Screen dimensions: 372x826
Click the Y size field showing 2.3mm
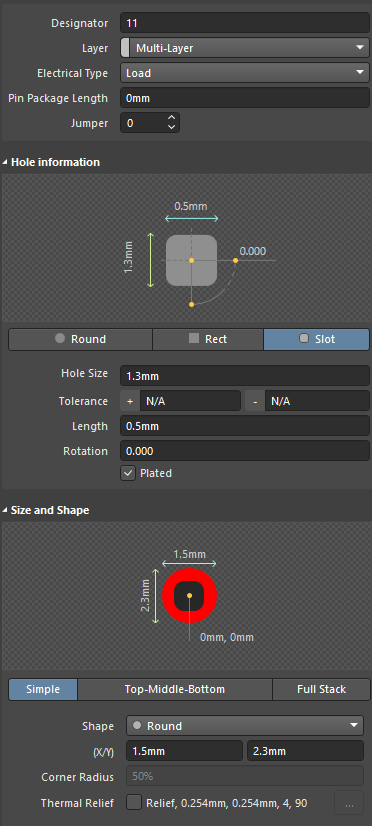(306, 751)
